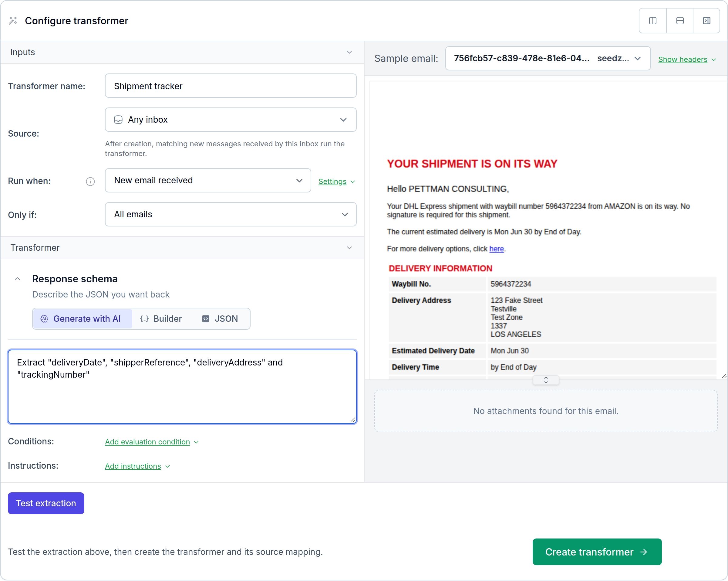This screenshot has height=581, width=728.
Task: Click the magic wand icon beside Configure transformer
Action: [x=13, y=21]
